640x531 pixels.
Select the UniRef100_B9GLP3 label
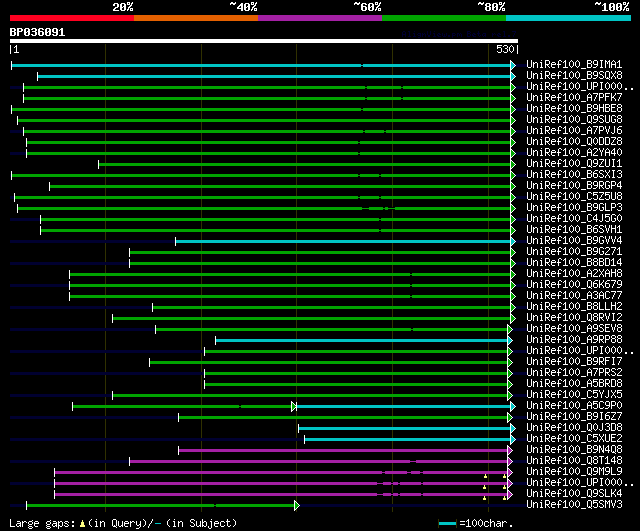pyautogui.click(x=574, y=208)
